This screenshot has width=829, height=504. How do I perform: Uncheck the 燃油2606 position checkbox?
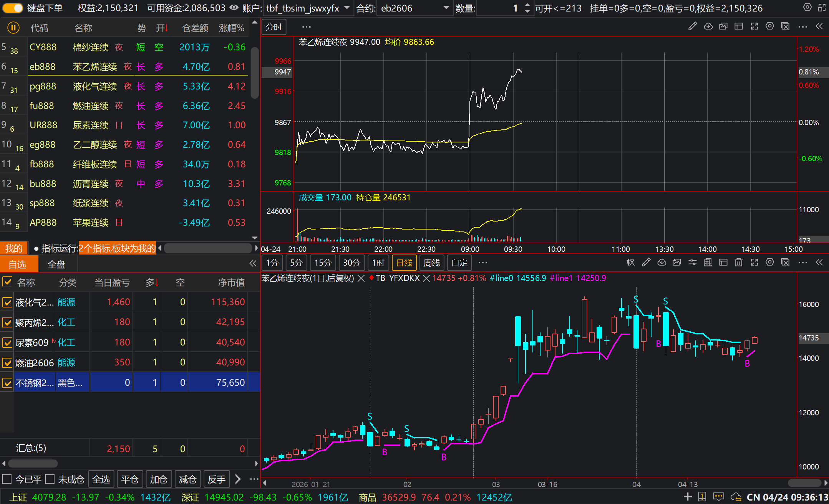[x=7, y=362]
